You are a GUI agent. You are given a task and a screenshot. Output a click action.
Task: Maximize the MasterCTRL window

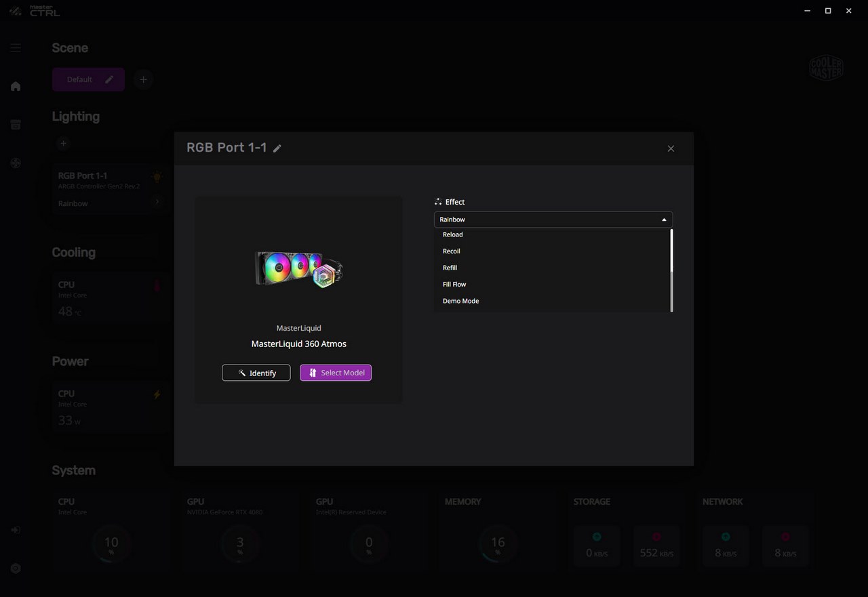pos(828,11)
